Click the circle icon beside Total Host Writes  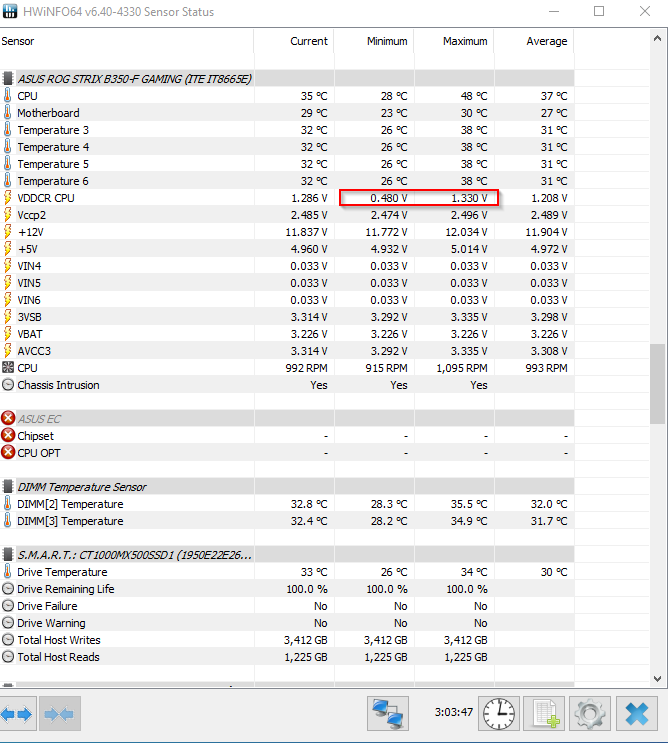[8, 640]
